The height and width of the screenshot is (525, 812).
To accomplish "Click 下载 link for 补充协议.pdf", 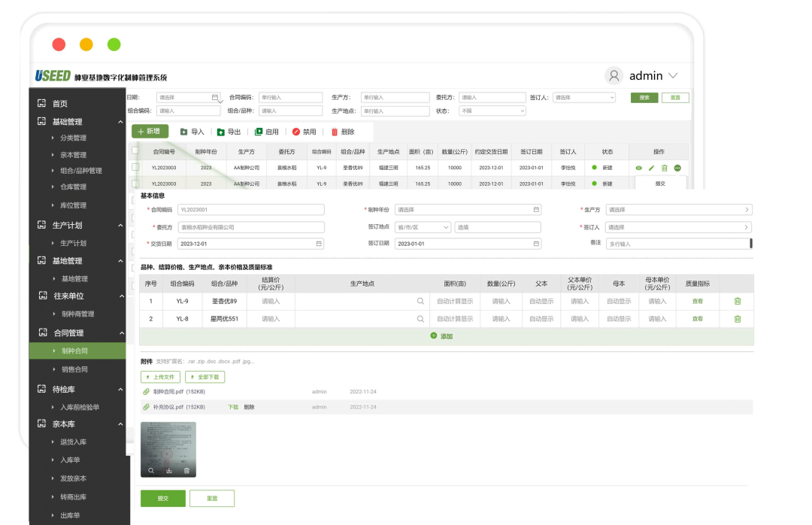I will pos(233,407).
